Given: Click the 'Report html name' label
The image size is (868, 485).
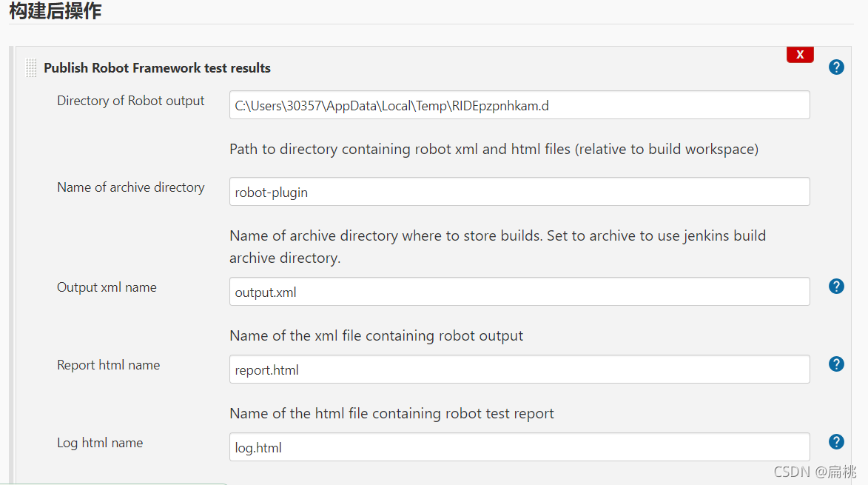Looking at the screenshot, I should pos(109,365).
